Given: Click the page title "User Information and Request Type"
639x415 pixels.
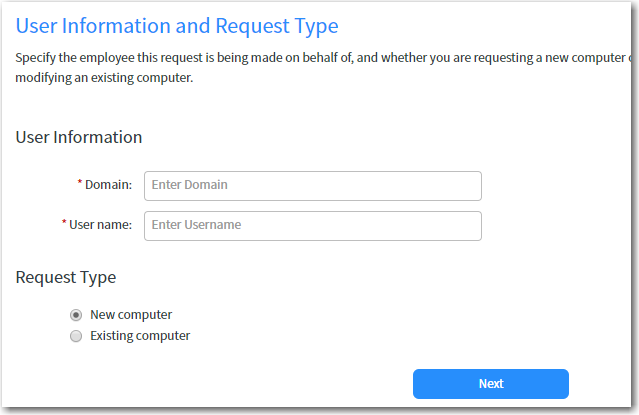Looking at the screenshot, I should click(177, 26).
